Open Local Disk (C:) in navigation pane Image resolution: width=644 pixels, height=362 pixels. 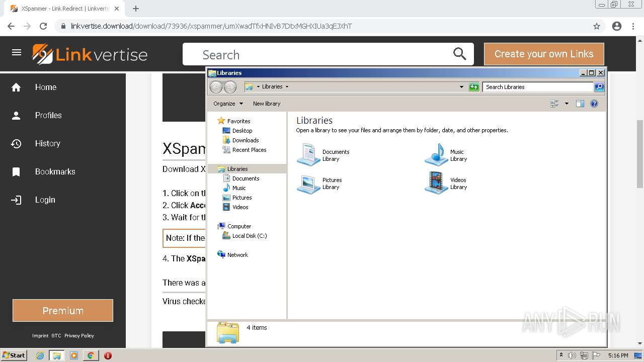click(250, 236)
